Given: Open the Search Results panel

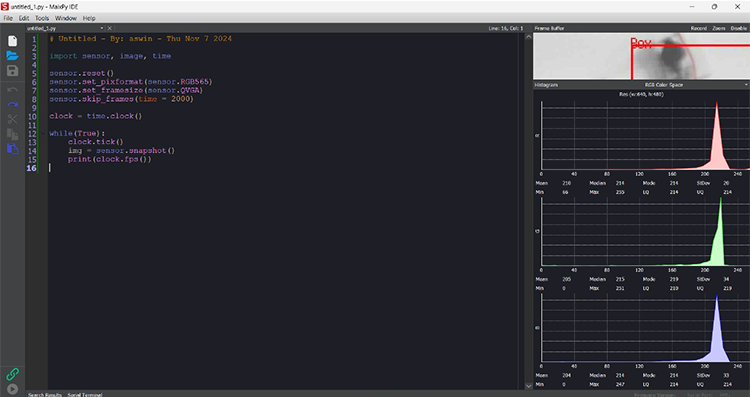Looking at the screenshot, I should (45, 395).
